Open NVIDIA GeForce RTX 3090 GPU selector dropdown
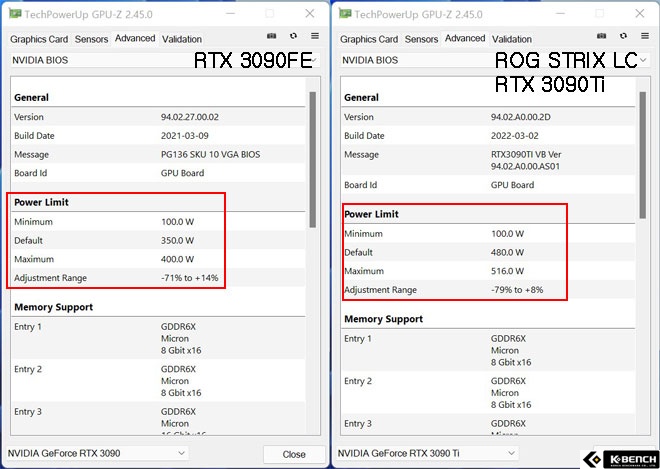660x469 pixels. pyautogui.click(x=97, y=453)
